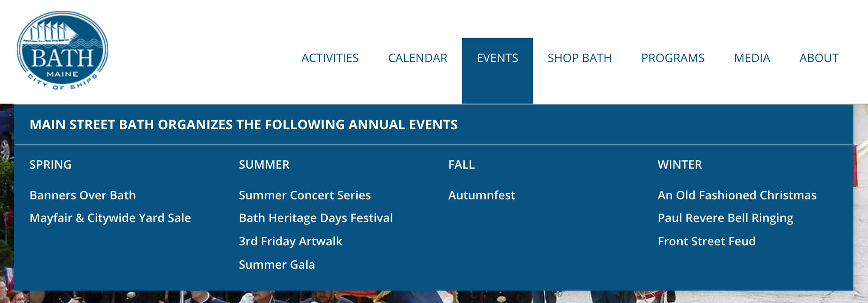Click the SPRING season heading
Image resolution: width=868 pixels, height=303 pixels.
(51, 165)
